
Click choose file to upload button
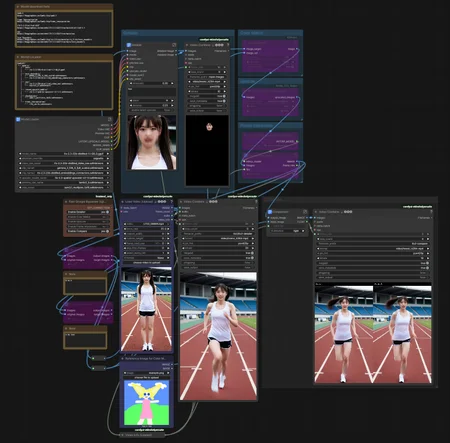point(147,377)
